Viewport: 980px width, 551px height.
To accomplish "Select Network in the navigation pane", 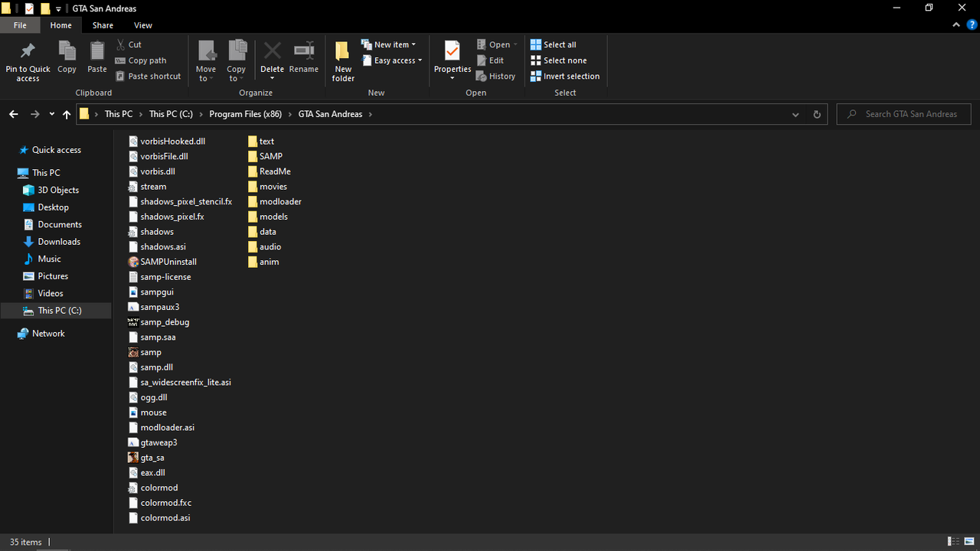I will coord(48,334).
